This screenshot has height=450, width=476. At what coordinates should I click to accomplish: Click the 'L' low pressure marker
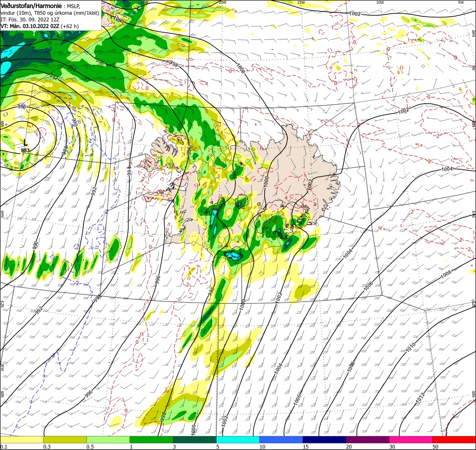[x=26, y=142]
